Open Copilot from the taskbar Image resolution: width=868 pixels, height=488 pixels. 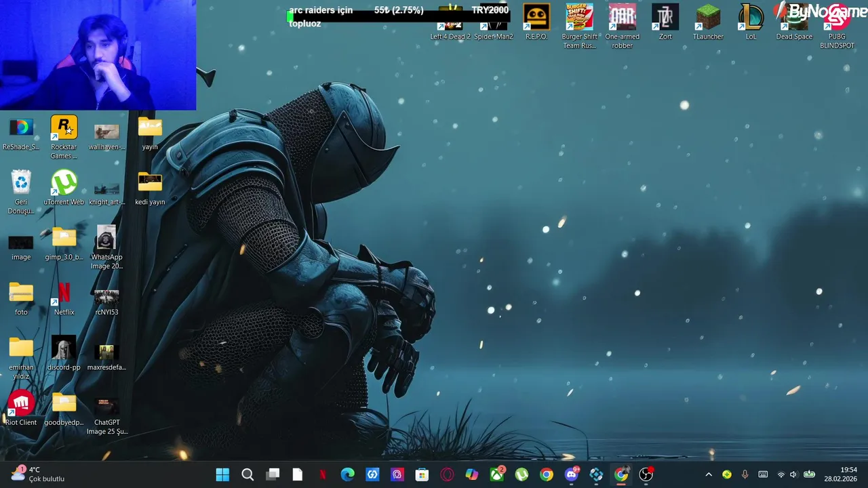click(x=472, y=474)
